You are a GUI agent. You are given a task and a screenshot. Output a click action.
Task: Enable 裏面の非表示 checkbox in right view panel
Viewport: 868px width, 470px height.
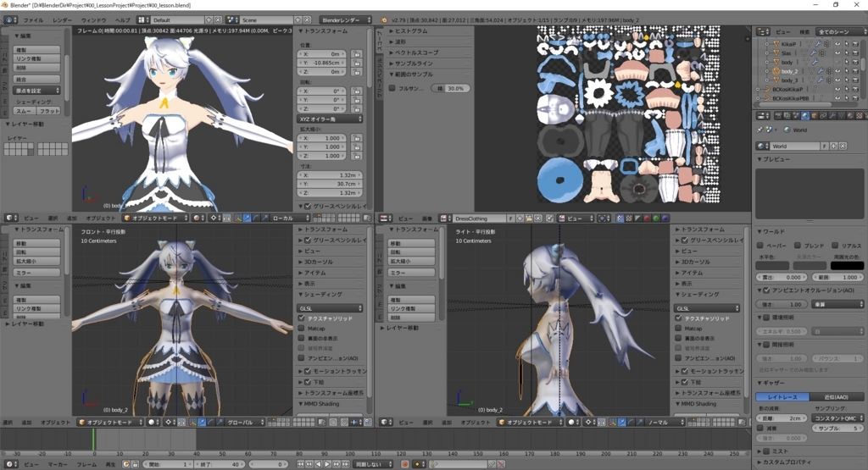[x=678, y=339]
